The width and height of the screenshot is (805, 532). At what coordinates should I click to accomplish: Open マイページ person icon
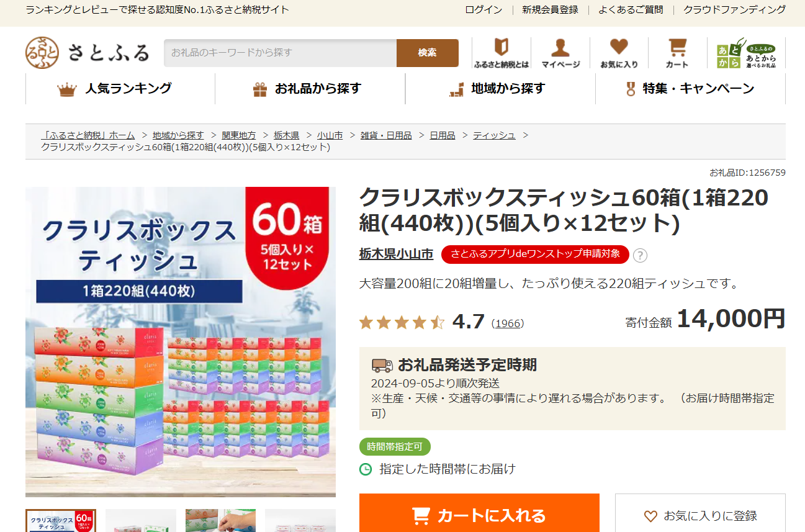click(560, 53)
